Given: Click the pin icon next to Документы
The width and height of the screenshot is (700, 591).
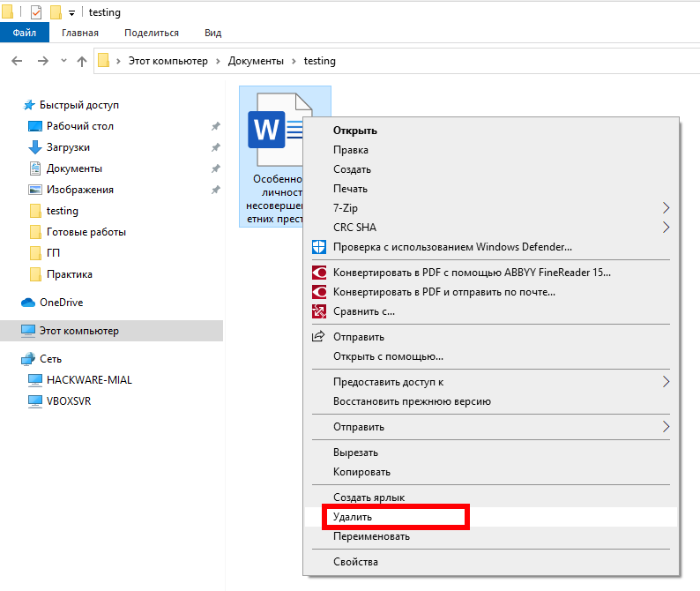Looking at the screenshot, I should click(216, 168).
